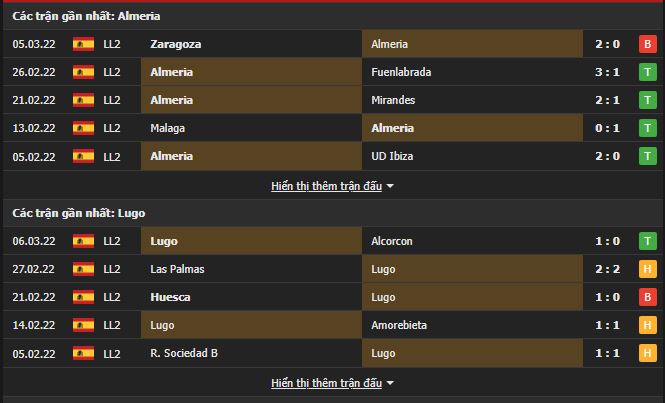Open Fuenlabrada team link
This screenshot has width=665, height=403.
pyautogui.click(x=400, y=72)
